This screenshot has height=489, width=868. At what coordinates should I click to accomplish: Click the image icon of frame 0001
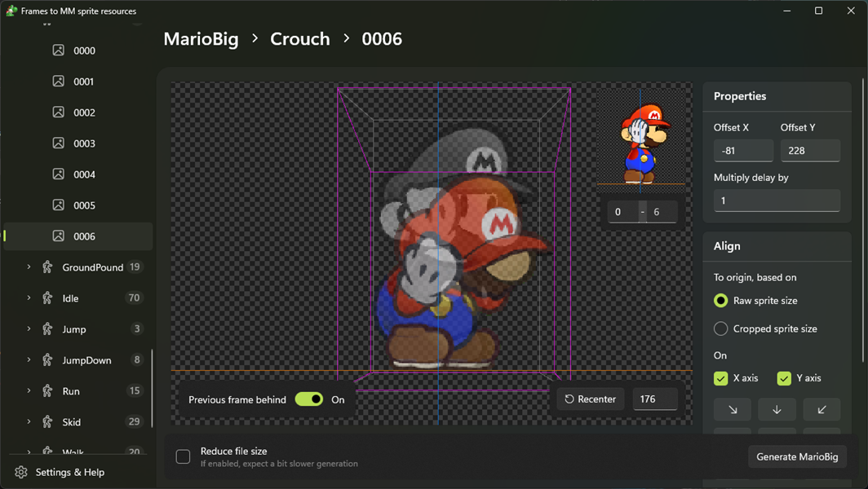click(x=58, y=81)
